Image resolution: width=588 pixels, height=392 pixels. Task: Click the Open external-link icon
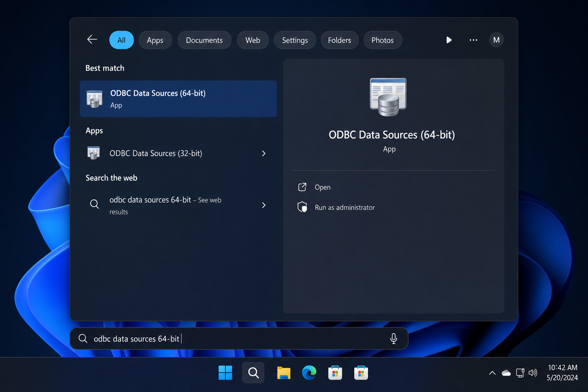coord(302,187)
